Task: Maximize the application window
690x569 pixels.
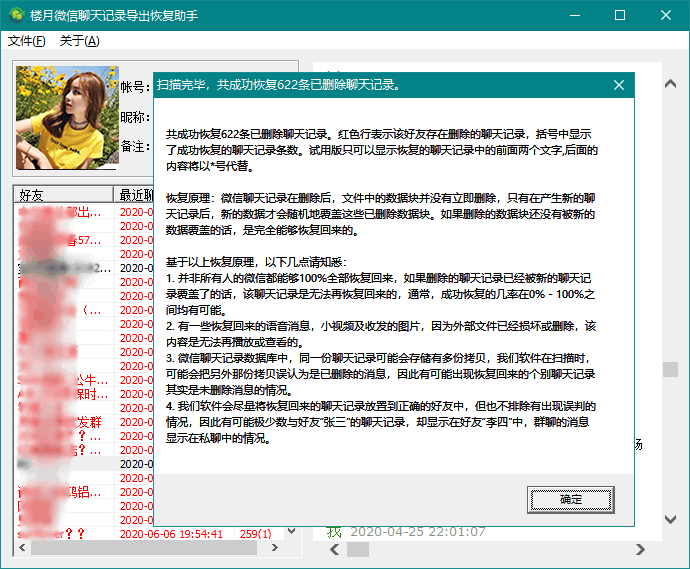Action: coord(620,15)
